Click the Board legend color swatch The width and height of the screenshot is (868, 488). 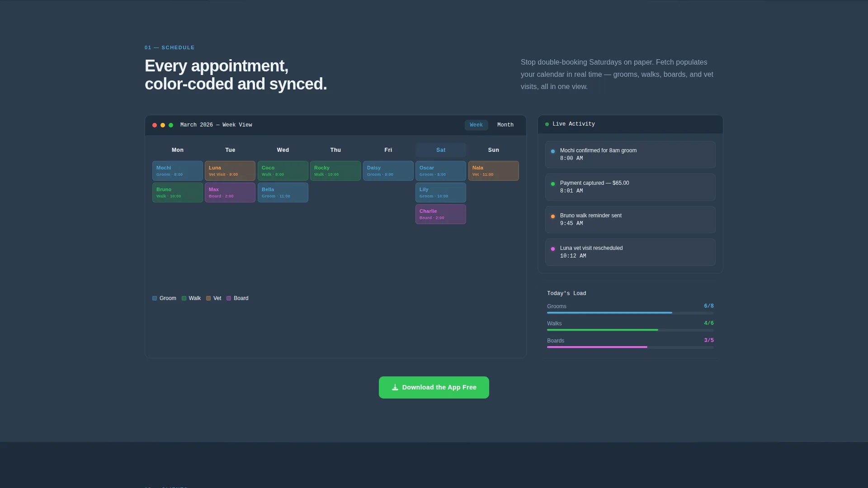[x=229, y=298]
